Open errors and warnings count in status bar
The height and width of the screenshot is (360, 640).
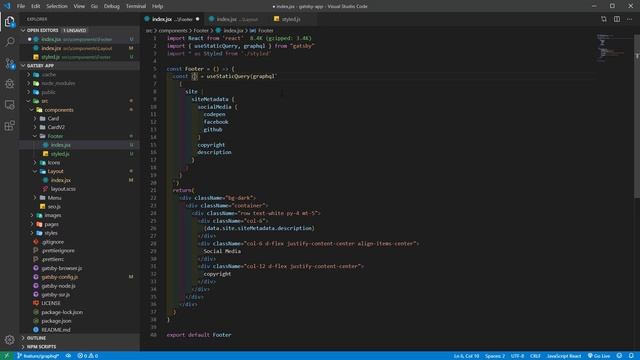[88, 356]
